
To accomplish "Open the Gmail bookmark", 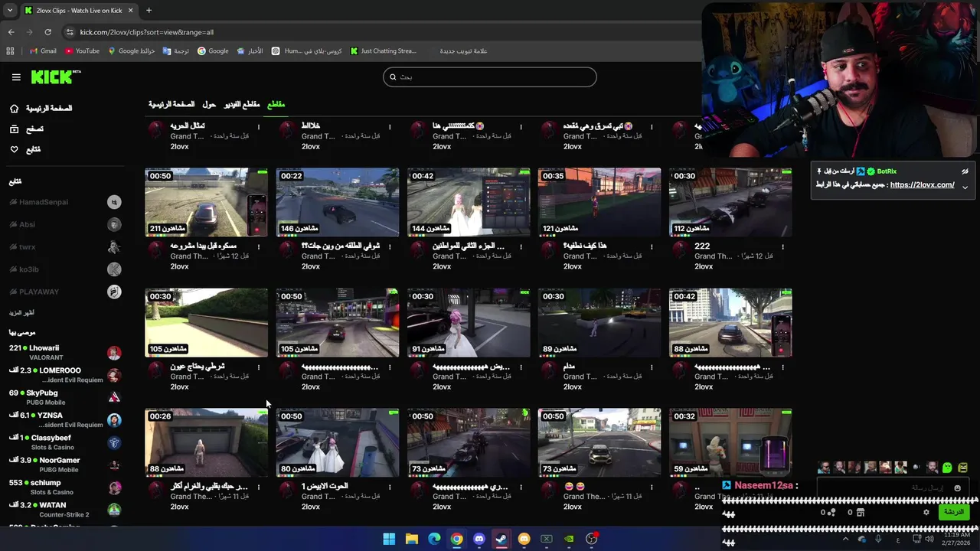I will [x=43, y=51].
